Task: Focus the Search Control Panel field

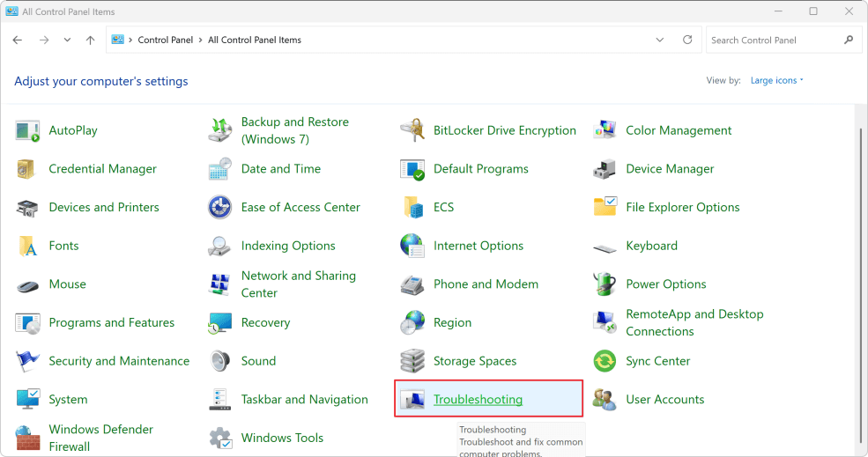Action: (774, 41)
